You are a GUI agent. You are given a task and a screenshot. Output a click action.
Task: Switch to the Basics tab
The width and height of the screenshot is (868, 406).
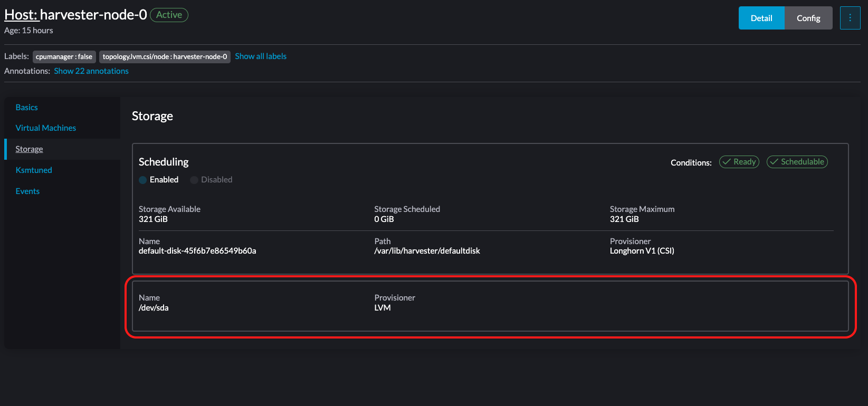pyautogui.click(x=27, y=108)
